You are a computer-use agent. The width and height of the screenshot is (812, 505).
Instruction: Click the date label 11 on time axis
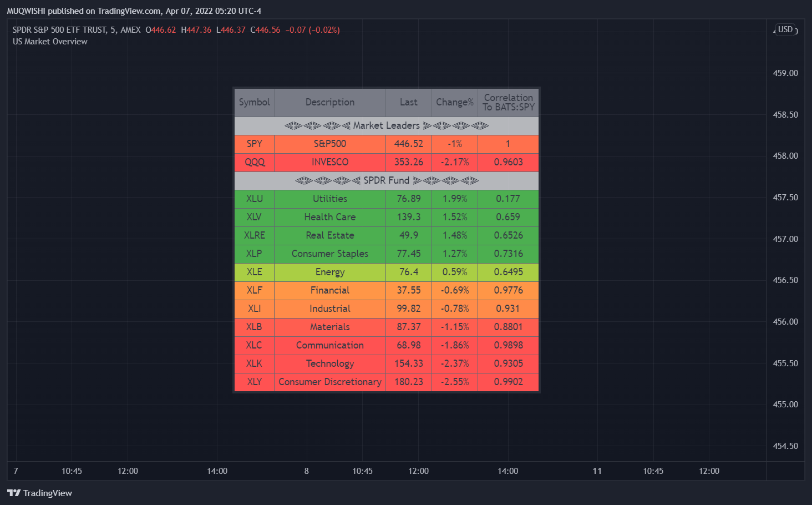[597, 471]
